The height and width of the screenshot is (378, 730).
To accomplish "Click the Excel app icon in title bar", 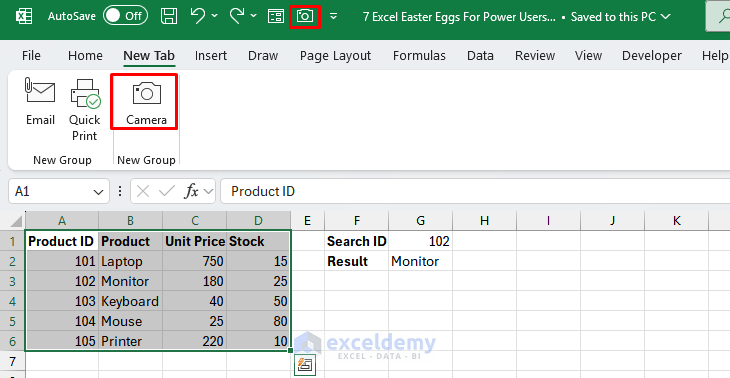I will [x=24, y=16].
